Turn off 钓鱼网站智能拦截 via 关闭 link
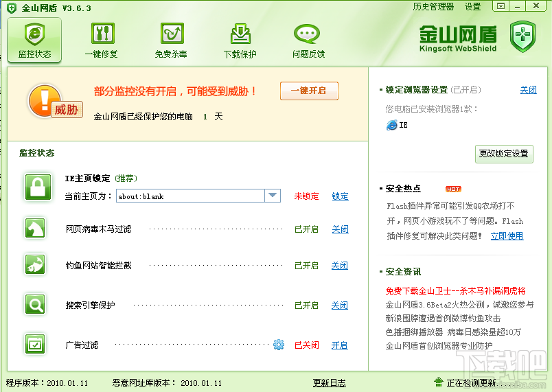The width and height of the screenshot is (552, 392). pos(340,265)
